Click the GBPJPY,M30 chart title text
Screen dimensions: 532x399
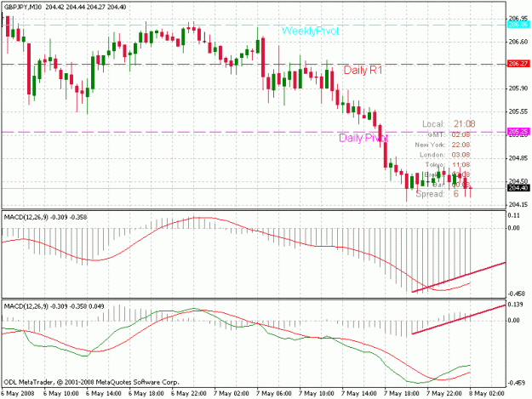click(x=22, y=7)
